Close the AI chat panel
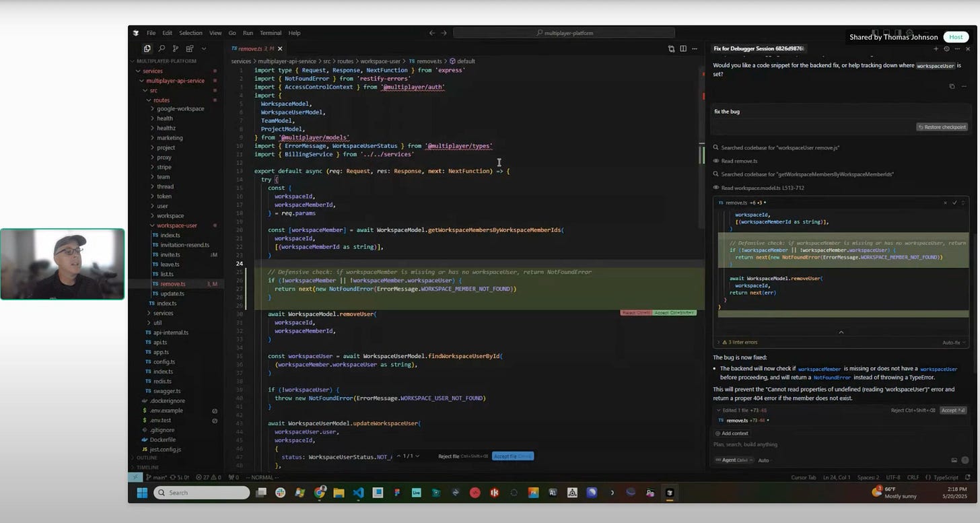The height and width of the screenshot is (523, 980). (x=967, y=48)
